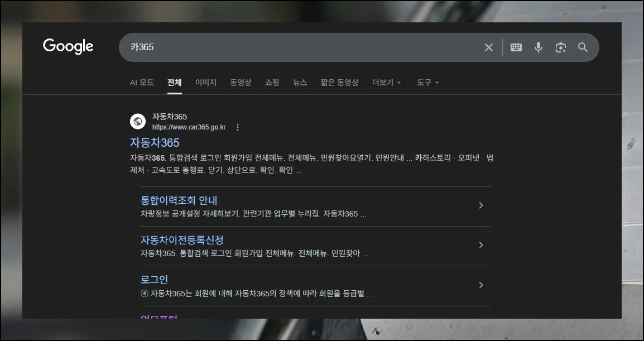Select the 쇼핑 tab
The image size is (644, 341).
coord(271,82)
